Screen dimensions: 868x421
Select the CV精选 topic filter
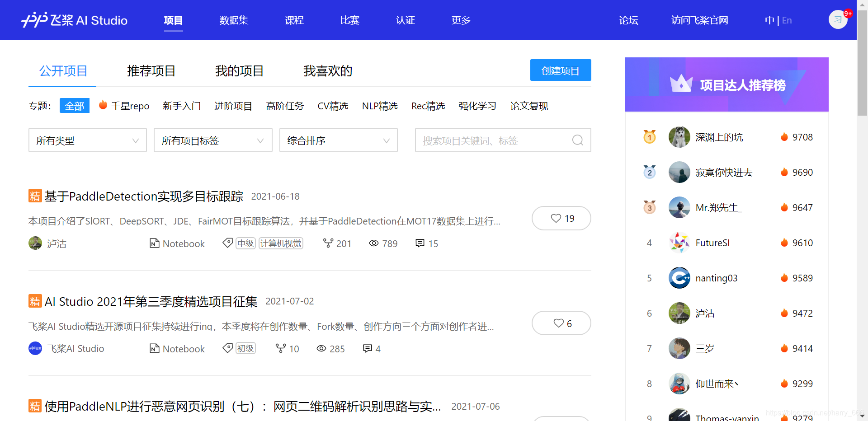333,106
